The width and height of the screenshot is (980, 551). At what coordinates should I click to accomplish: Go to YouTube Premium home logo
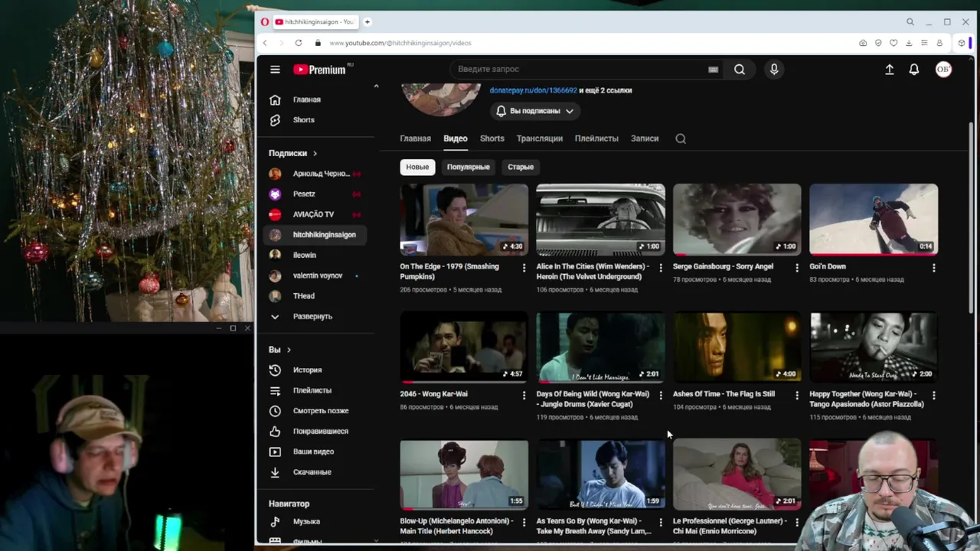tap(319, 69)
